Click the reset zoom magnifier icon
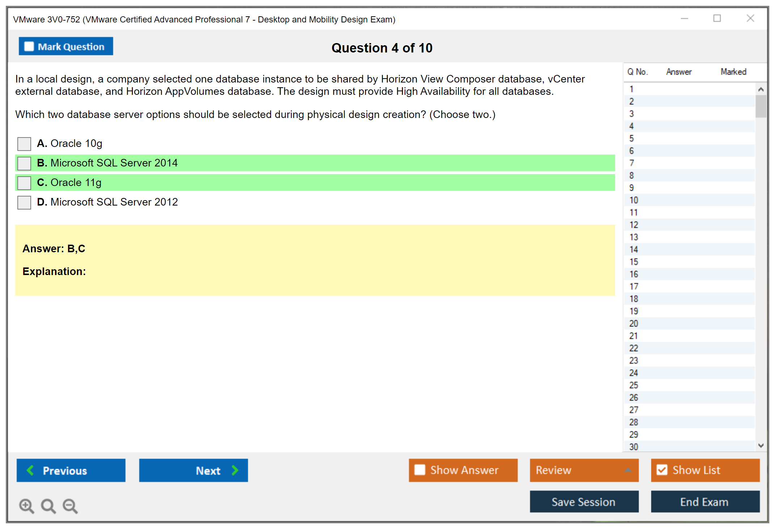 click(48, 506)
